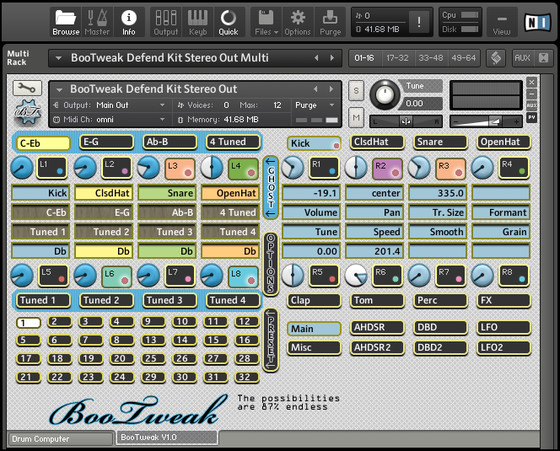560x451 pixels.
Task: Click the panic exclamation button
Action: 419,22
